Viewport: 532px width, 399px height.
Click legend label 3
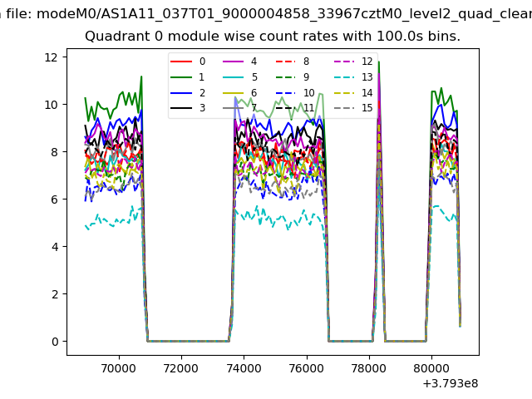click(202, 108)
